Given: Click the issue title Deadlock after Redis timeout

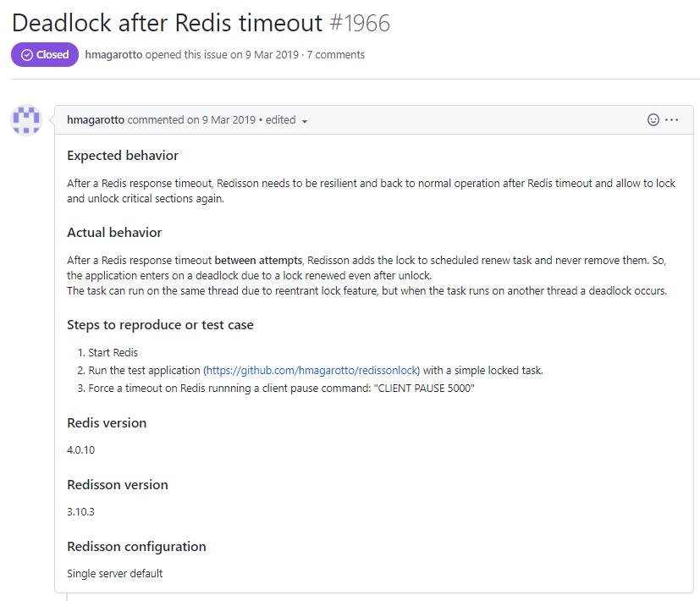Looking at the screenshot, I should [x=167, y=22].
